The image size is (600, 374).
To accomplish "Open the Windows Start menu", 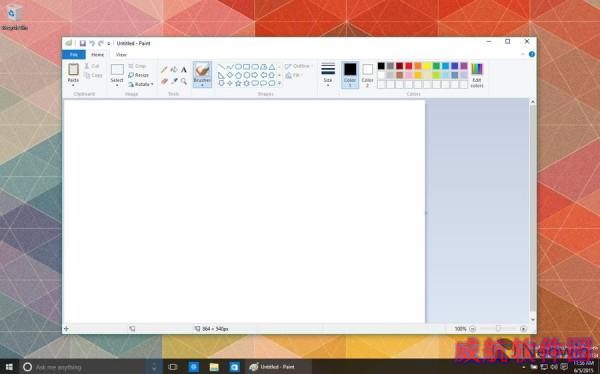I will (9, 367).
